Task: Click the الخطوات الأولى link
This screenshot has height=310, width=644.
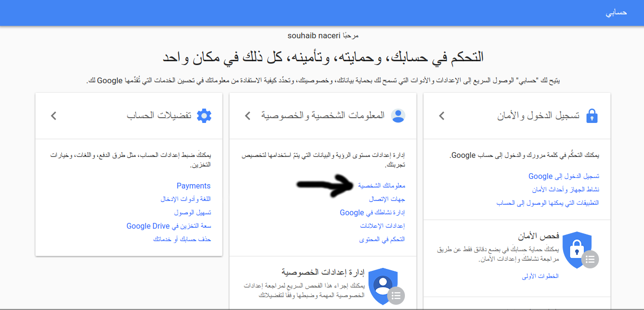Action: pos(540,277)
